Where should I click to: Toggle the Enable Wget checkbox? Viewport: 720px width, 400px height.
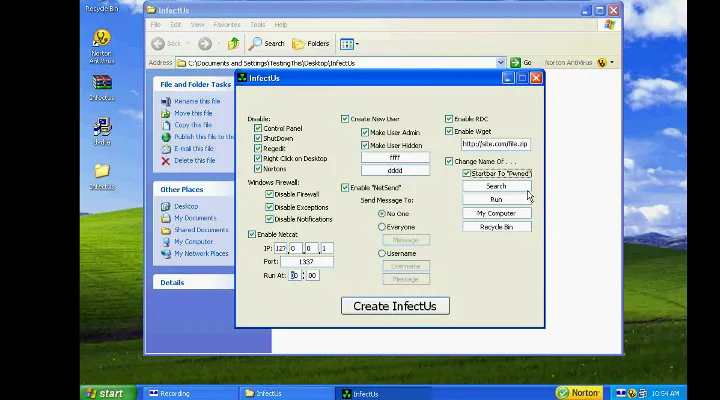449,131
